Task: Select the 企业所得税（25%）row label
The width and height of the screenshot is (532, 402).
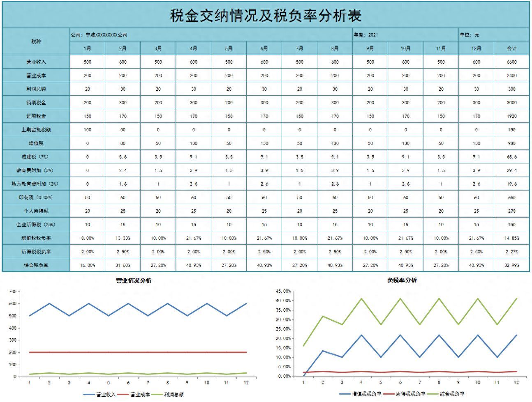Action: click(36, 225)
